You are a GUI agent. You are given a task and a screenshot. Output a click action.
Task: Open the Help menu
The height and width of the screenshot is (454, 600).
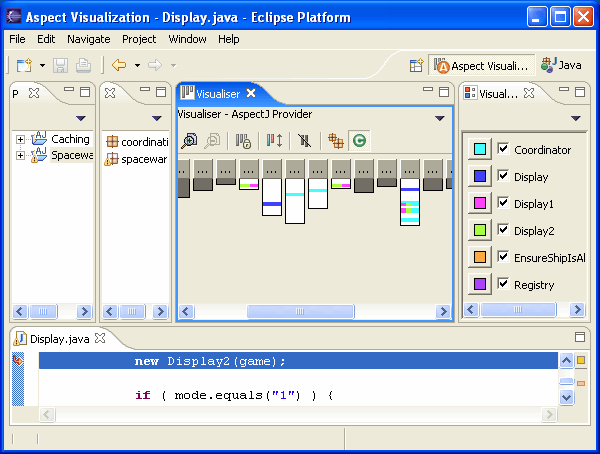coord(229,39)
